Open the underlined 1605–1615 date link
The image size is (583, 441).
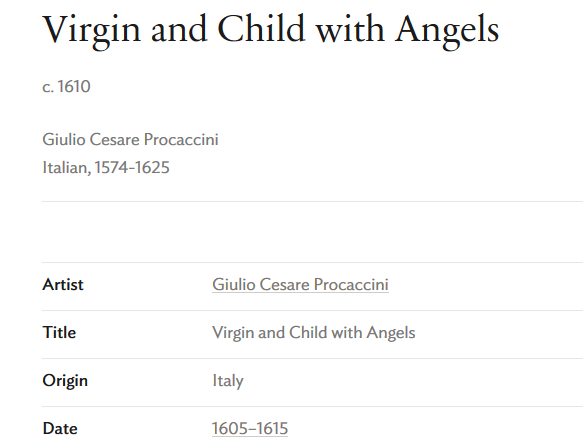pyautogui.click(x=250, y=428)
